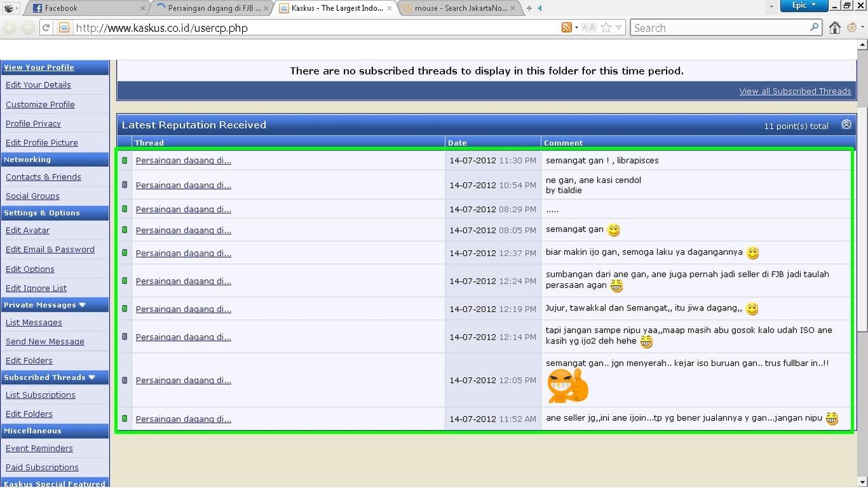Open the dropdown arrow next to Epic face icon
Screen dimensions: 868x488
point(863,28)
